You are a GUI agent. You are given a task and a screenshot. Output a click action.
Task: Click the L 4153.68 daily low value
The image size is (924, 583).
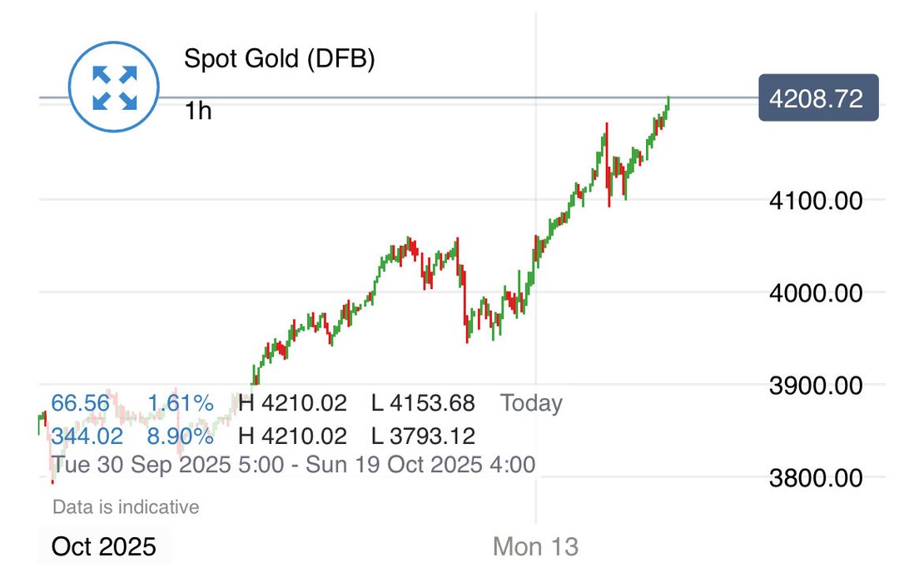point(423,404)
